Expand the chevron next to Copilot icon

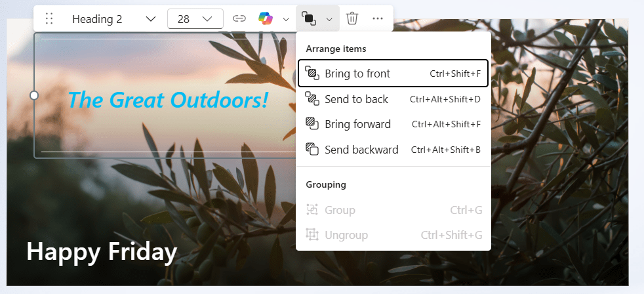point(286,19)
